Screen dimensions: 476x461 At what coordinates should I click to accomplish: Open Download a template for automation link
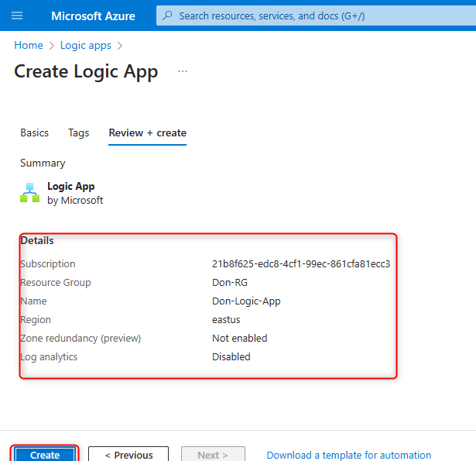pyautogui.click(x=349, y=455)
